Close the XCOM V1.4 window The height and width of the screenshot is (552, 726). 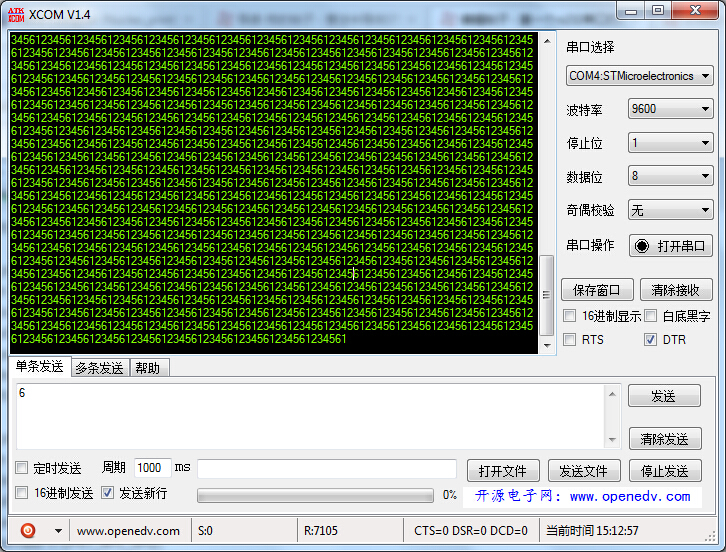pos(695,11)
